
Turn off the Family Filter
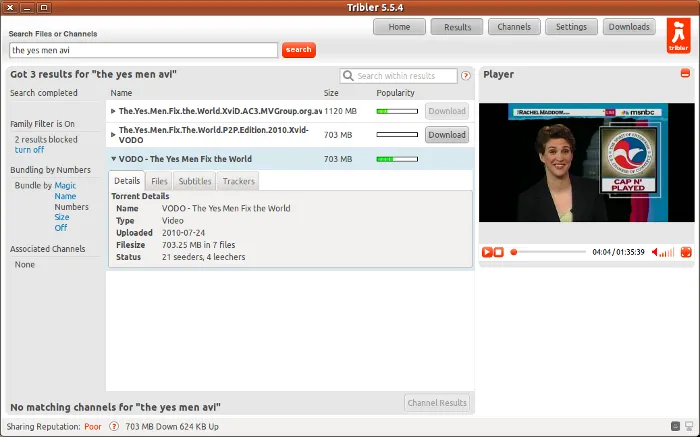click(29, 150)
